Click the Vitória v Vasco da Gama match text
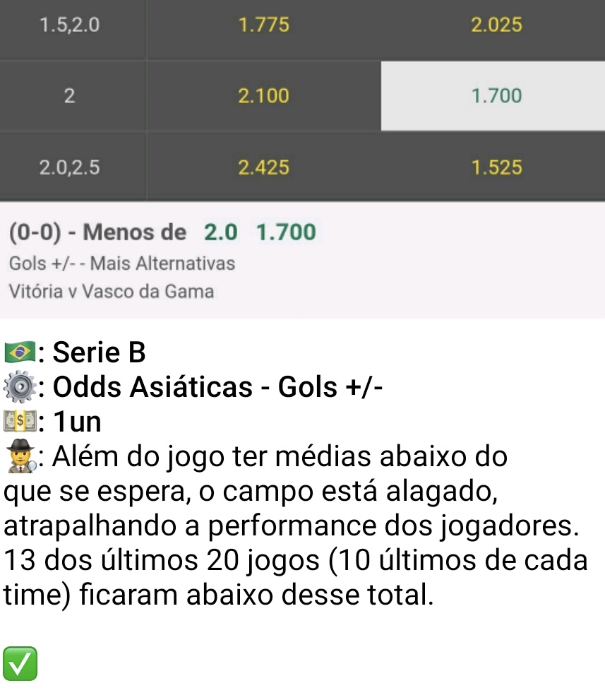The image size is (605, 700). pyautogui.click(x=112, y=292)
